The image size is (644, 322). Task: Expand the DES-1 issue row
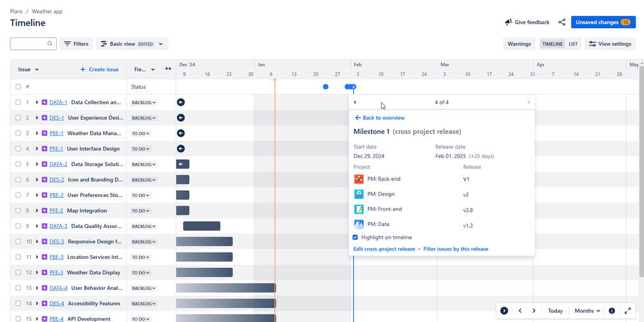(37, 118)
